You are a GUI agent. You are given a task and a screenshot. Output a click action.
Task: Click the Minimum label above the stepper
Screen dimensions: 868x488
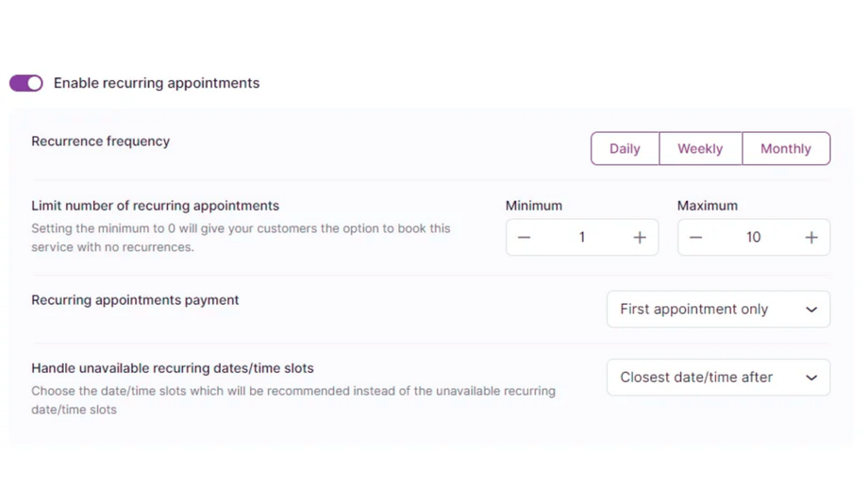[x=534, y=206]
